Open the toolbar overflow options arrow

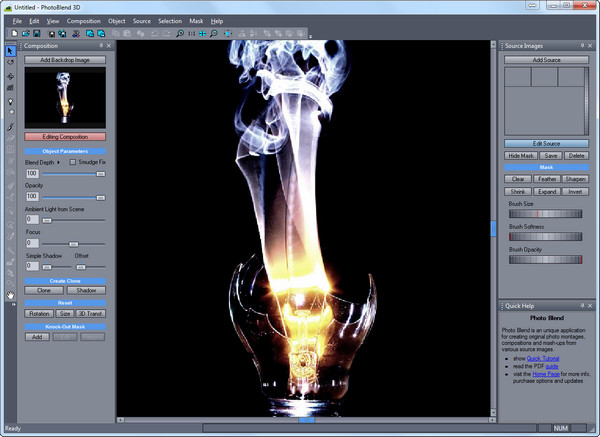tap(310, 37)
